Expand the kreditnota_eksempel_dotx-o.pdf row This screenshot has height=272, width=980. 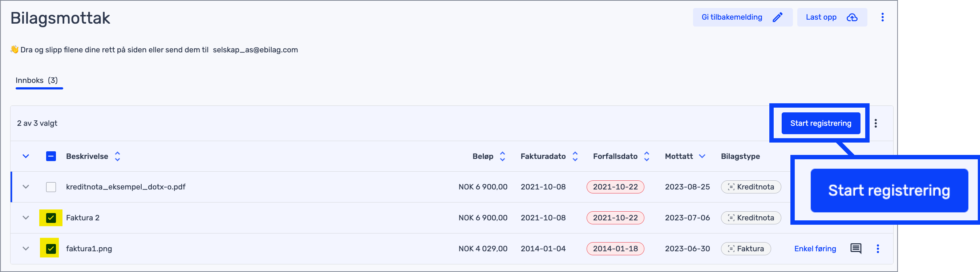coord(26,187)
